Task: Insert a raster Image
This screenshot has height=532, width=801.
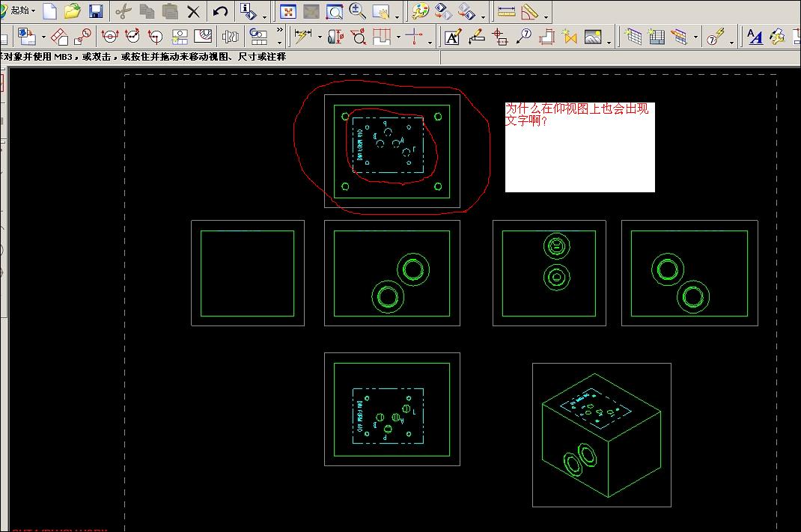Action: (x=593, y=37)
